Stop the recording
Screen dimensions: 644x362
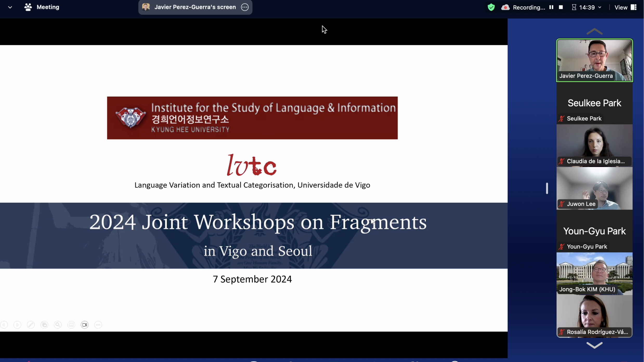click(x=561, y=7)
